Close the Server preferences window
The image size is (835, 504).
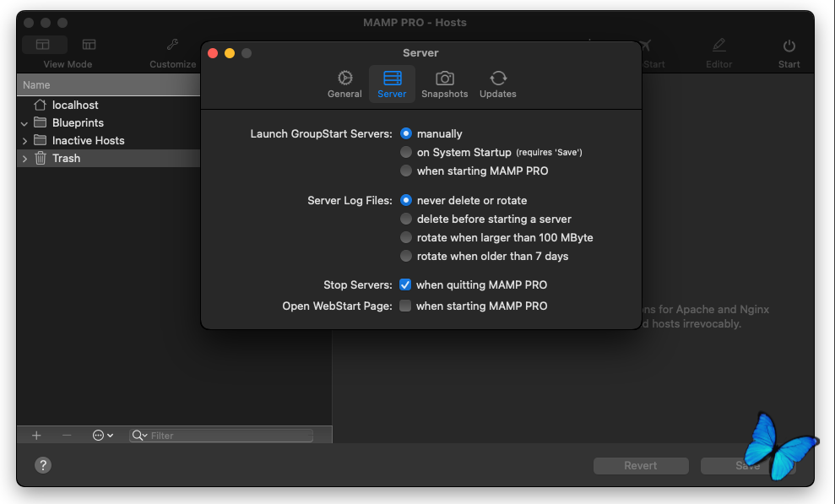click(213, 53)
